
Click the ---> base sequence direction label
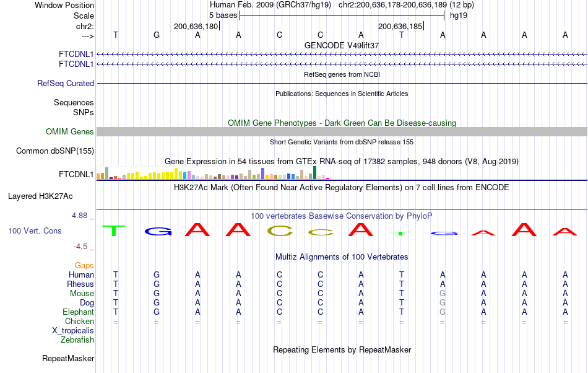[x=87, y=36]
